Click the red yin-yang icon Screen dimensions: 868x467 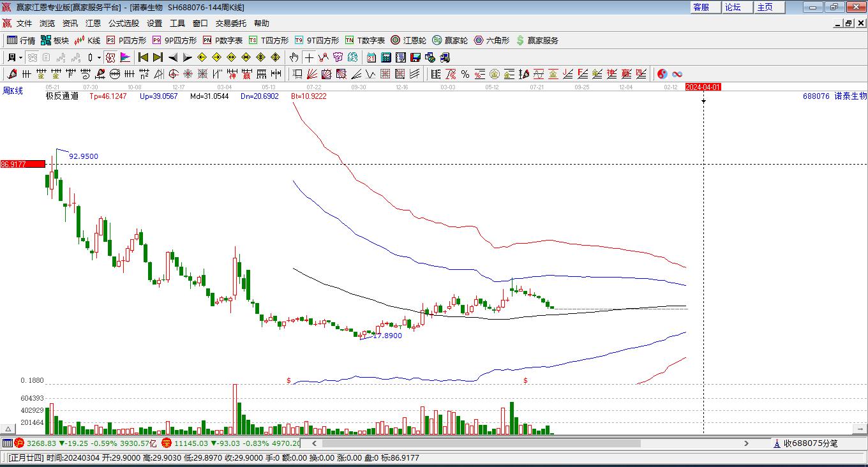tap(662, 74)
